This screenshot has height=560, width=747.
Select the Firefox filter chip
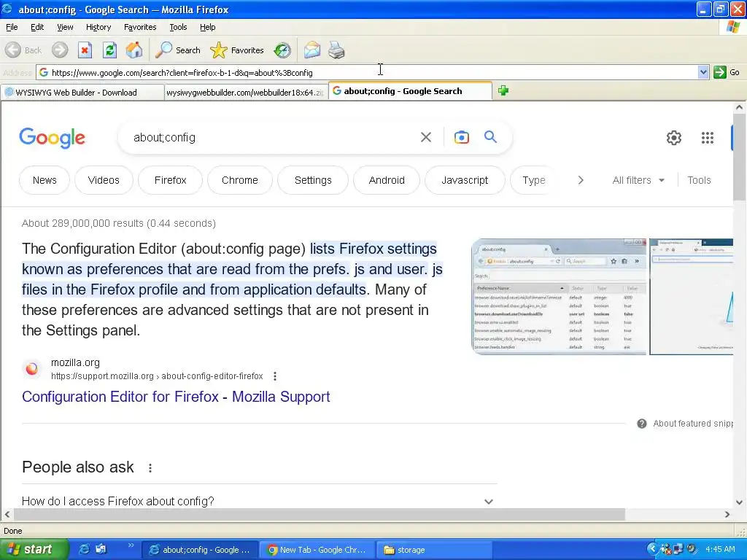[x=170, y=180]
